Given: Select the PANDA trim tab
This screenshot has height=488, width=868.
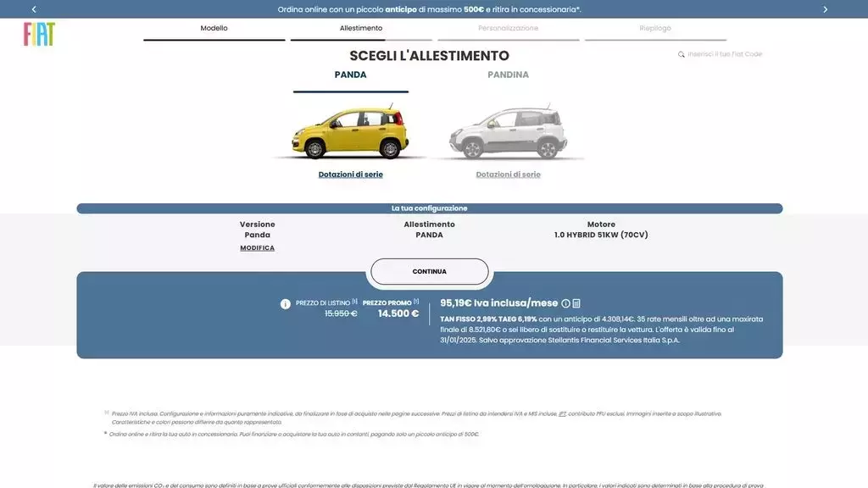Looking at the screenshot, I should 350,75.
